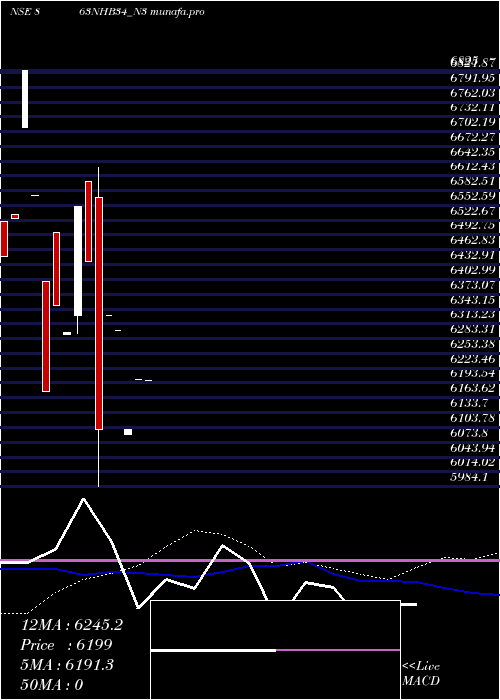Viewport: 500px width, 700px height.
Task: Select the 50MA : 0 readout
Action: point(52,685)
